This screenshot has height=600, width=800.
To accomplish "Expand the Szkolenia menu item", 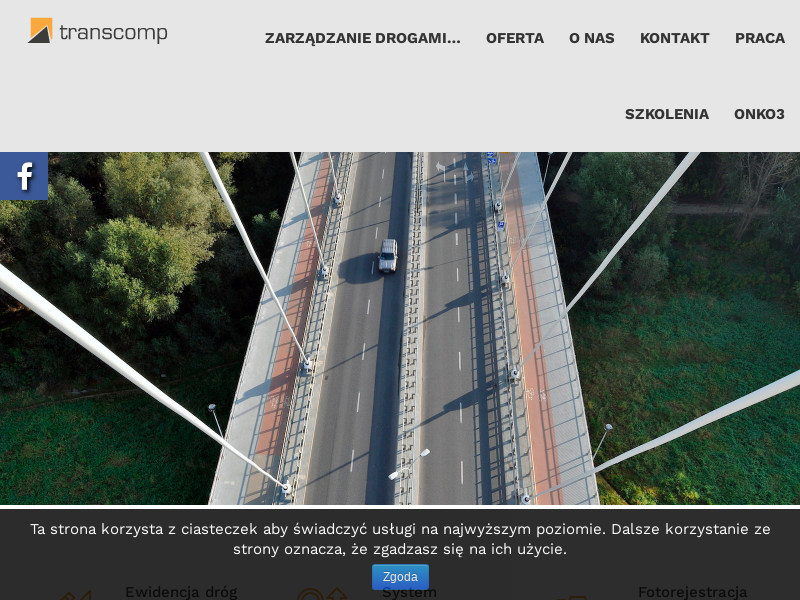I will [x=667, y=114].
